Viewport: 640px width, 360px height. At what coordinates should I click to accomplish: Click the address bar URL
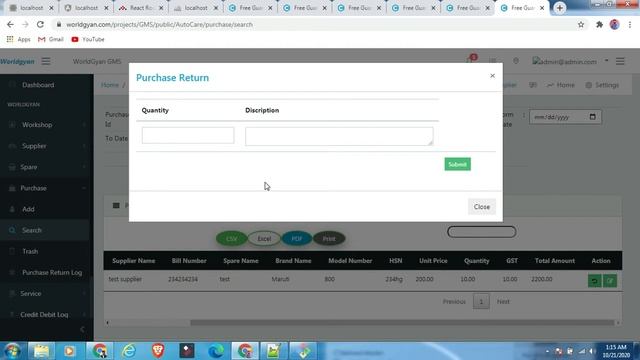[159, 24]
